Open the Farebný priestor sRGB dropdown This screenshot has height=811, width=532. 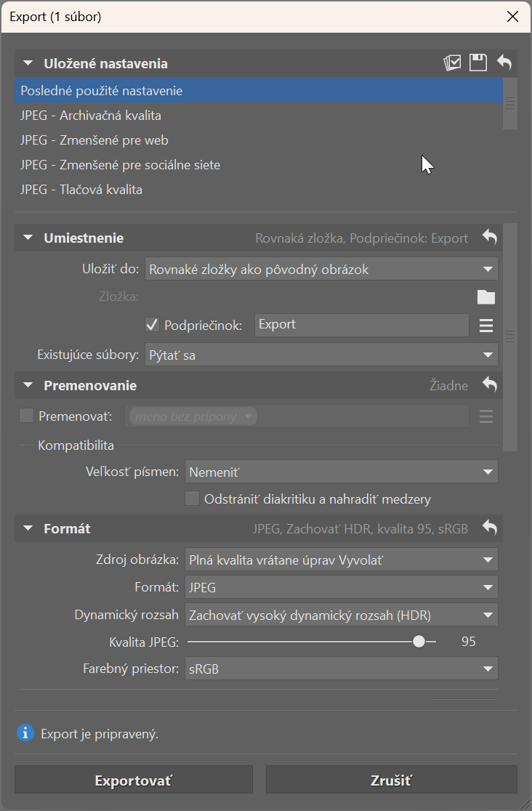coord(342,669)
